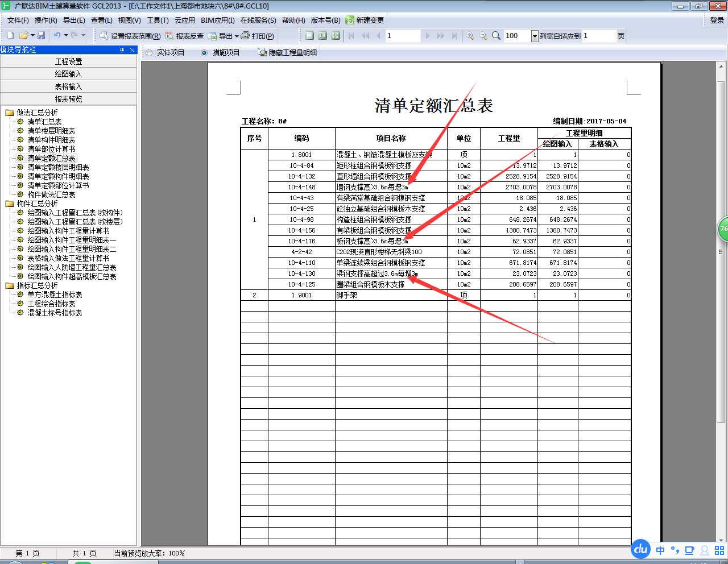Viewport: 728px width, 564px height.
Task: Switch to two-page view icon
Action: (x=322, y=35)
